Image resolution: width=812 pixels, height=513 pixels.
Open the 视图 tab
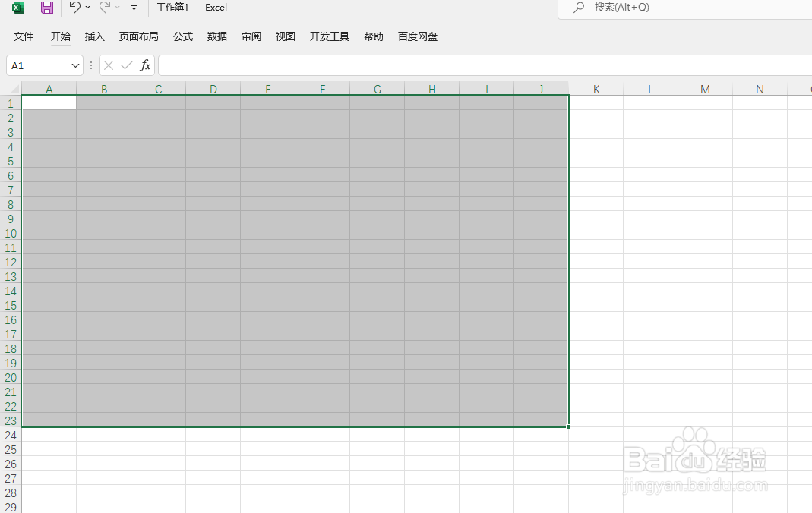(286, 36)
